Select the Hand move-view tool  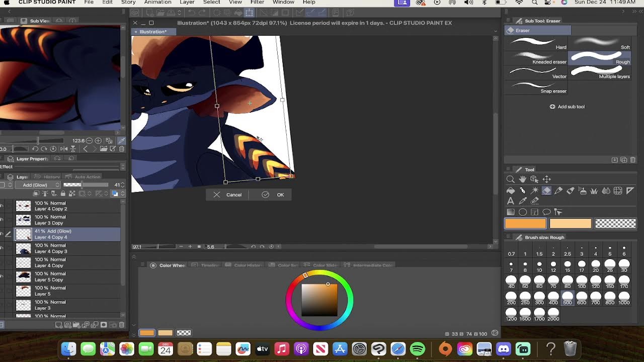pyautogui.click(x=523, y=179)
